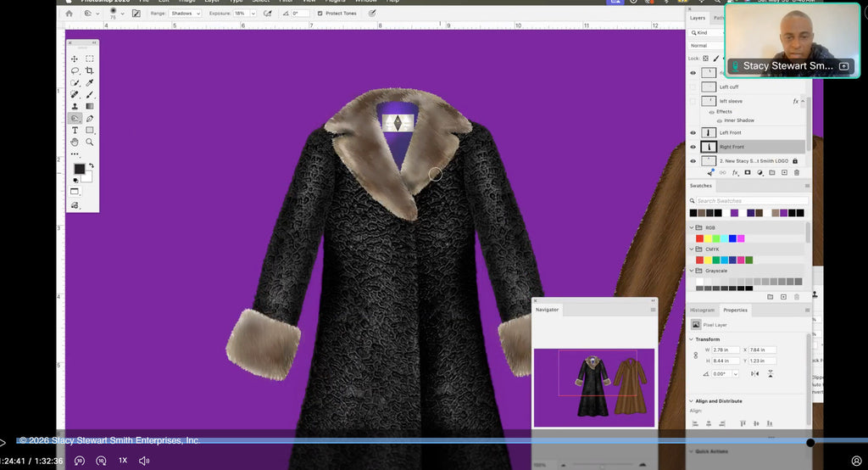This screenshot has width=868, height=470.
Task: Toggle lock transparent pixels
Action: tap(706, 59)
